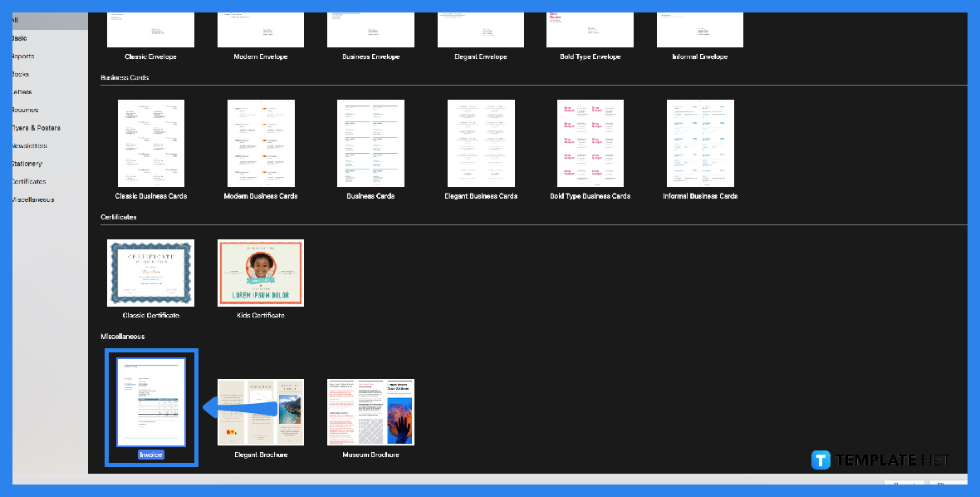Pick the Elegant Brochure template

tap(261, 411)
